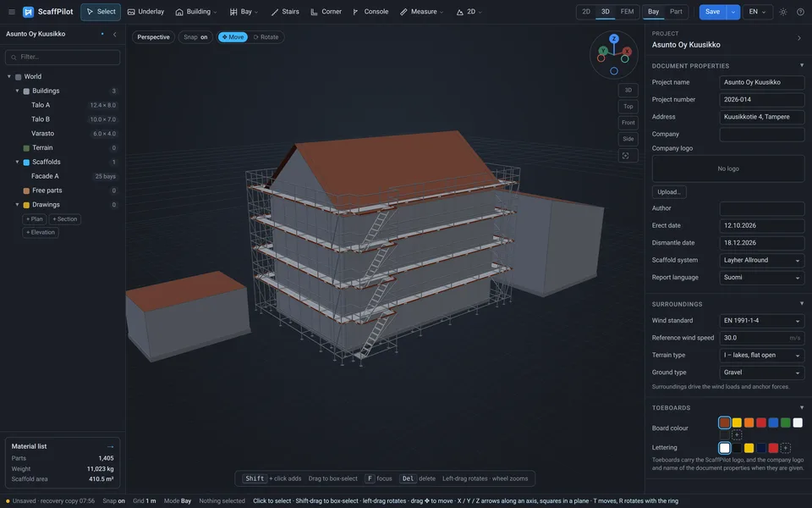The image size is (812, 508).
Task: Open the Underlay tool
Action: point(145,12)
